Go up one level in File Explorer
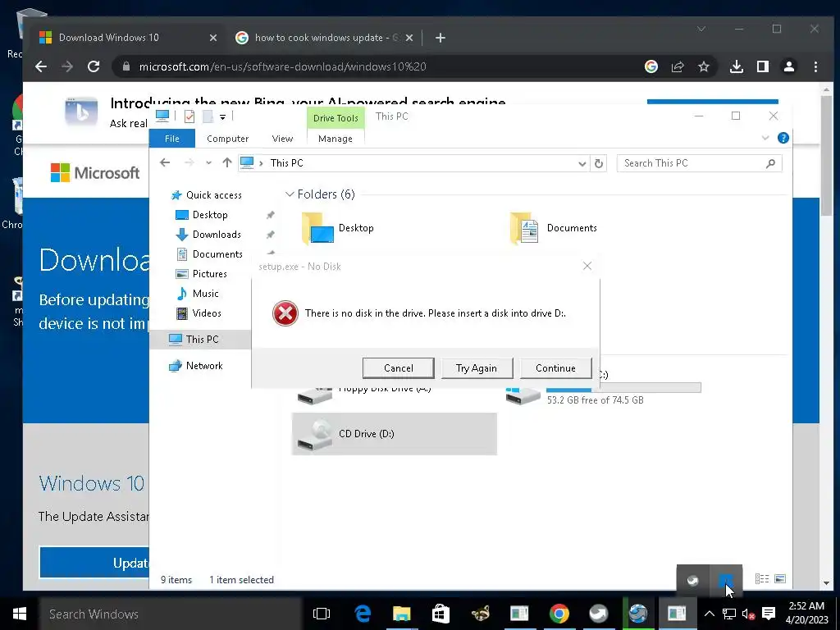 [x=227, y=163]
